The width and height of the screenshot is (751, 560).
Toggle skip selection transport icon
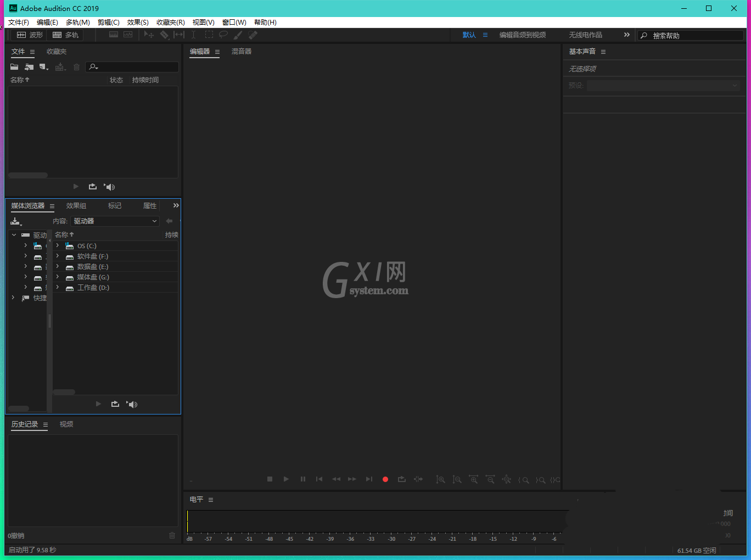(x=418, y=479)
